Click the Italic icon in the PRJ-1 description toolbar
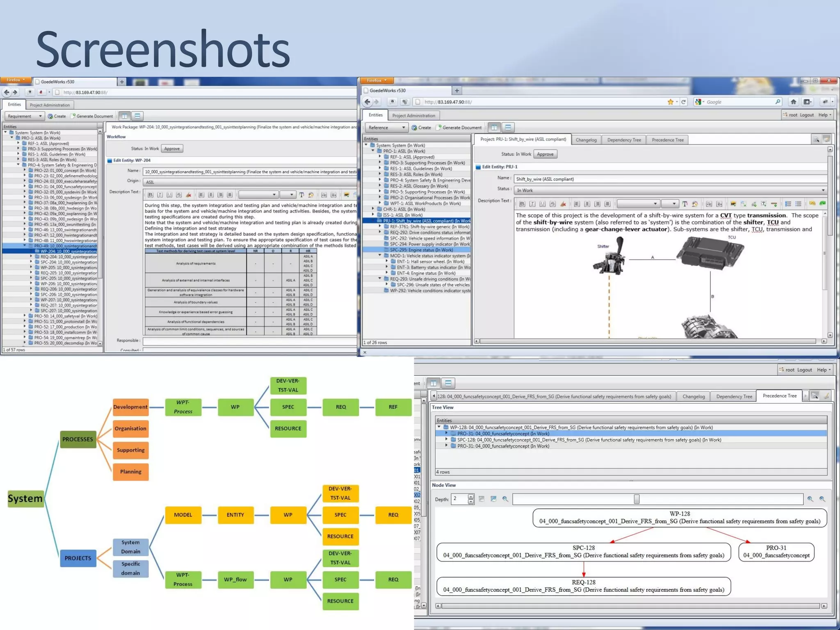840x630 pixels. [x=532, y=204]
